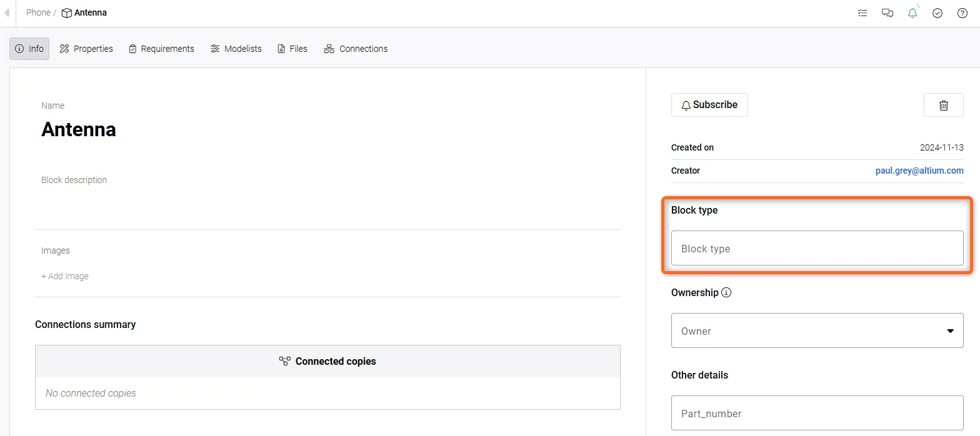Click the Ownership info icon
Image resolution: width=980 pixels, height=436 pixels.
726,292
